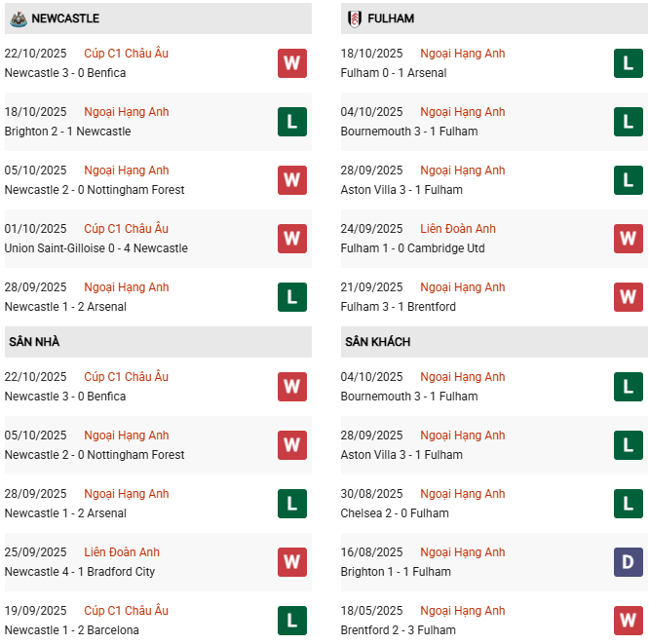Image resolution: width=649 pixels, height=644 pixels.
Task: Click L badge for Newcastle 1-2 Barcelona
Action: (x=291, y=621)
